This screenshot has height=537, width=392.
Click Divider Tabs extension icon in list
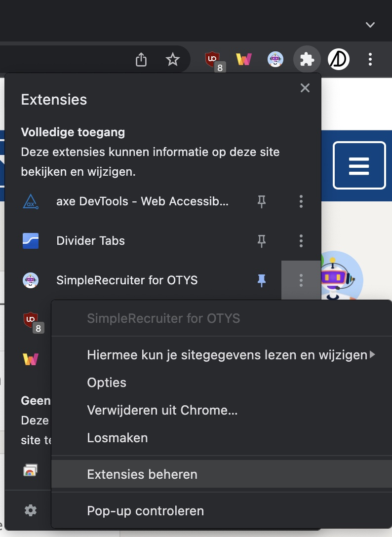(31, 241)
